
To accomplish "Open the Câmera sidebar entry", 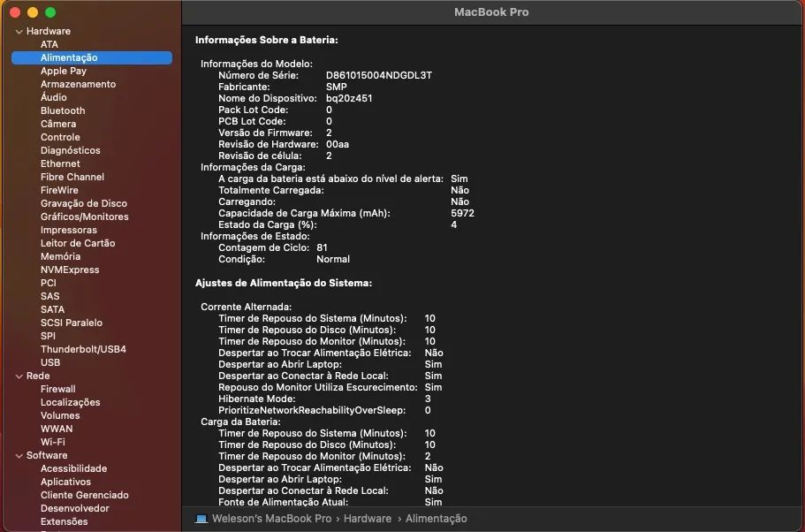I will click(58, 124).
